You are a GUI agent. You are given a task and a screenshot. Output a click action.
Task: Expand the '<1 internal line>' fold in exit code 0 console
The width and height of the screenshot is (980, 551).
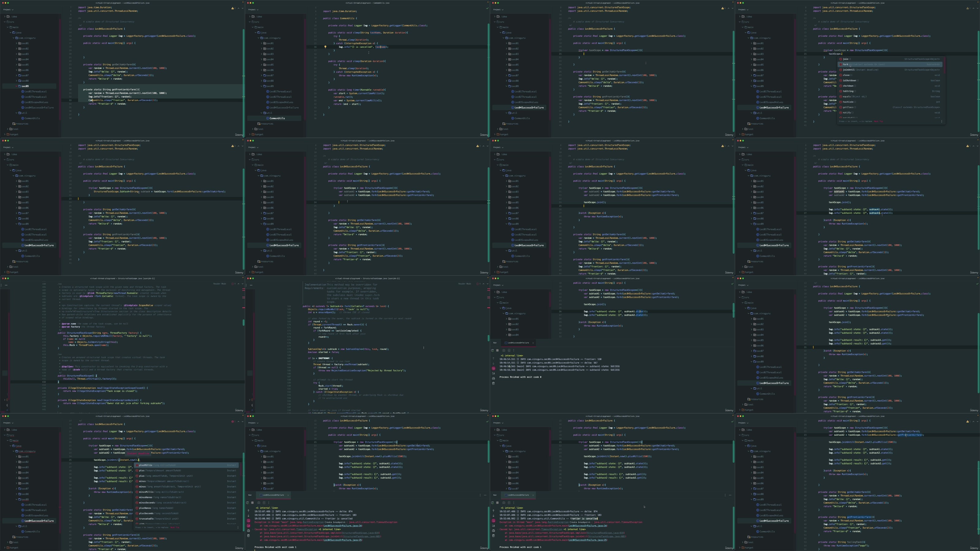click(x=512, y=355)
